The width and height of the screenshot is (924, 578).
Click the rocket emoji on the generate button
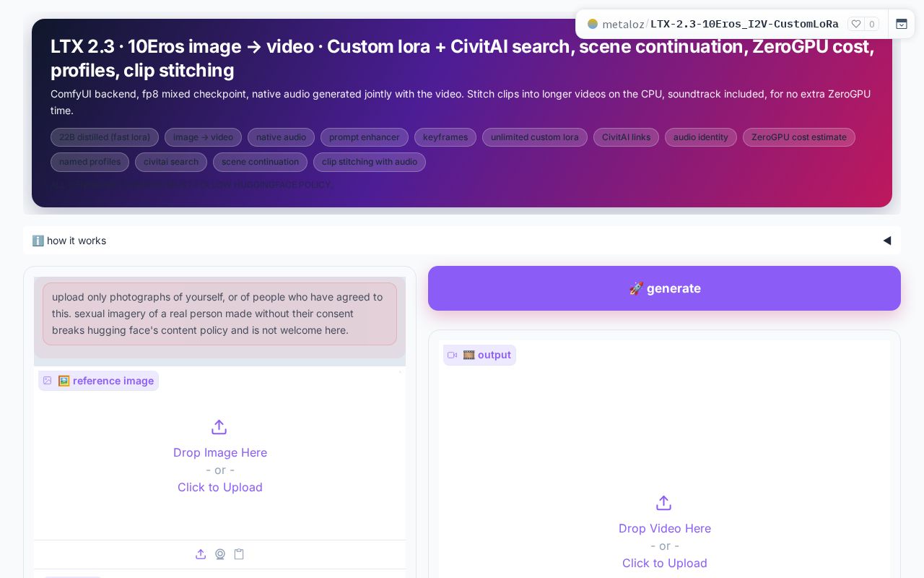click(636, 288)
